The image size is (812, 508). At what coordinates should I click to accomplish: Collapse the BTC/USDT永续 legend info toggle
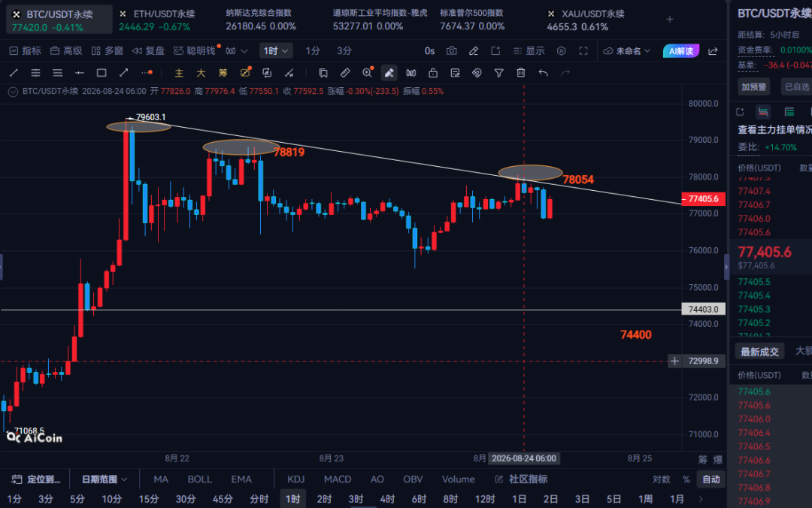click(13, 92)
